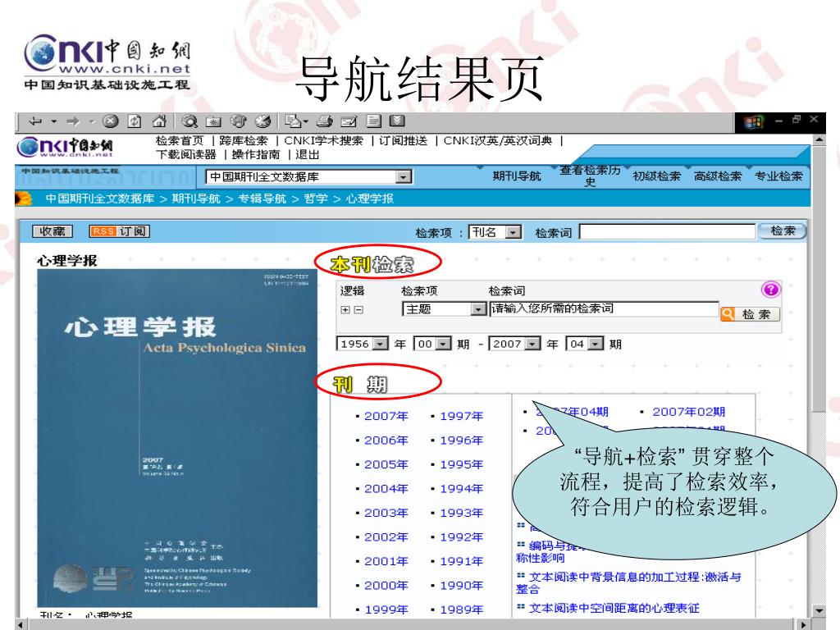The image size is (840, 630).
Task: Open browser History toolbar icon
Action: click(262, 121)
